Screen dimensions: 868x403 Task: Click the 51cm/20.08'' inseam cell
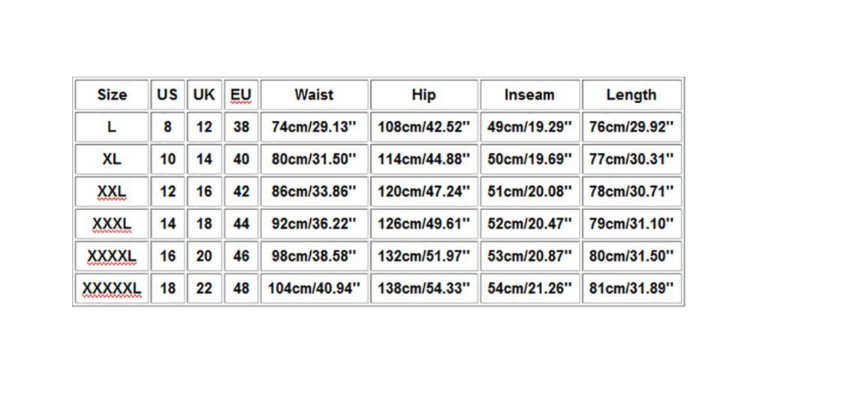click(x=530, y=191)
